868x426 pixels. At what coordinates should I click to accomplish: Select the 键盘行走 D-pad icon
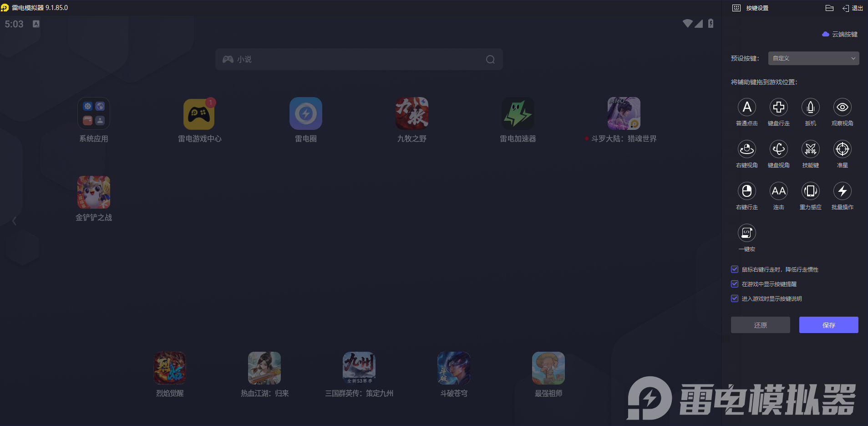[x=778, y=107]
